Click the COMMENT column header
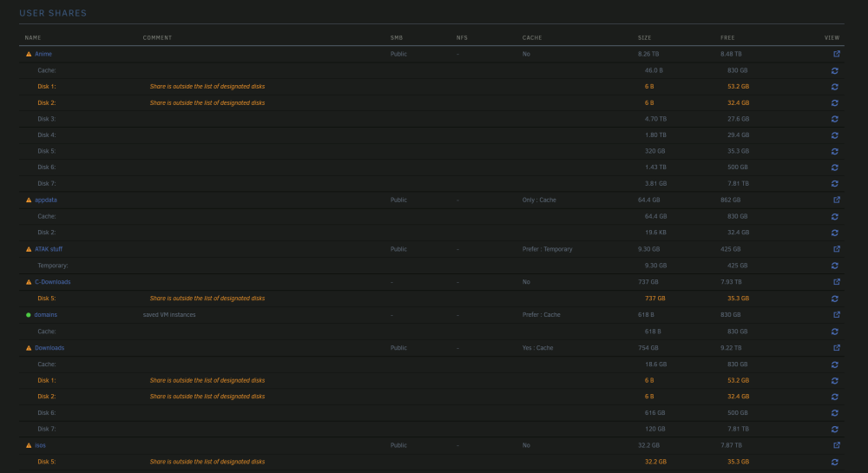 click(157, 37)
